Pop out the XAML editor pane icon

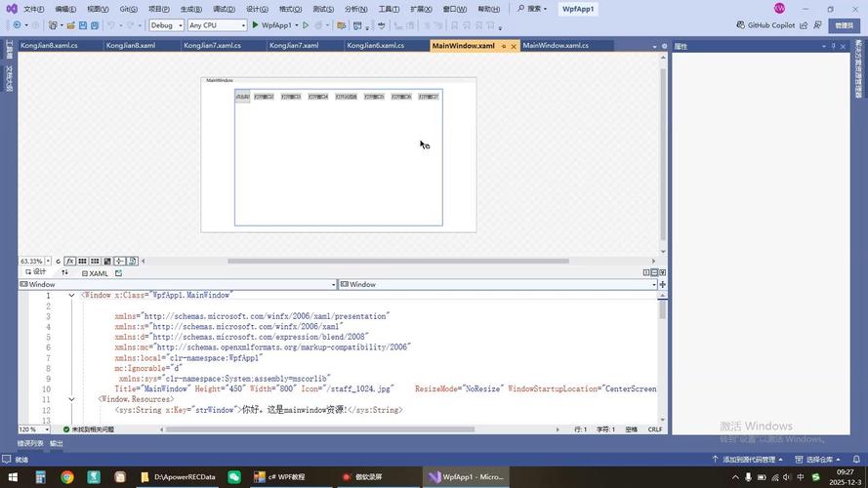pos(118,273)
